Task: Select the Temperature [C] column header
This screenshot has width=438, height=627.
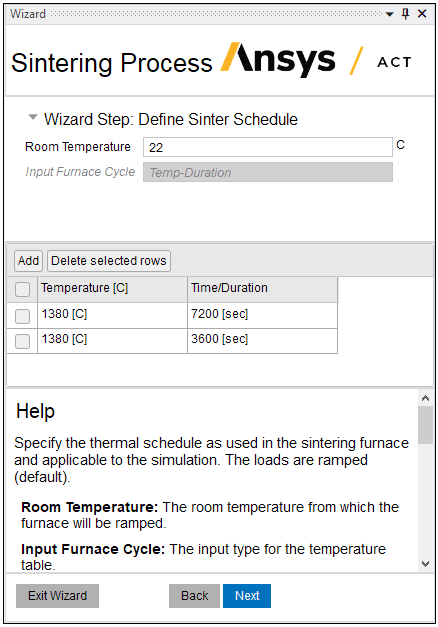Action: click(112, 289)
